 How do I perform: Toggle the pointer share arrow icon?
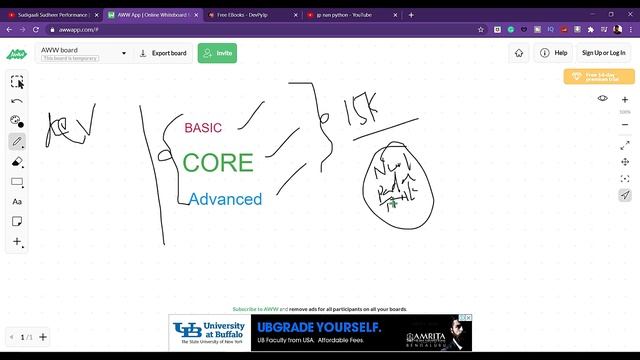click(625, 195)
